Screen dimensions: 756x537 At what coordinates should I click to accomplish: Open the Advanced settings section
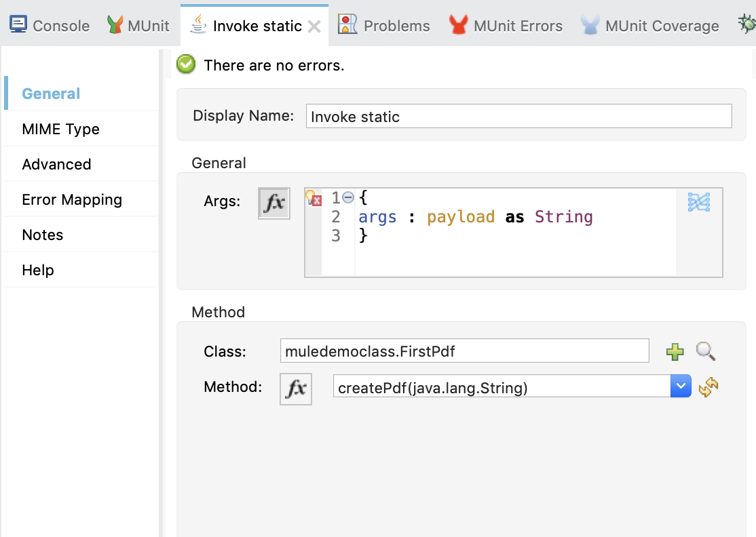point(56,164)
